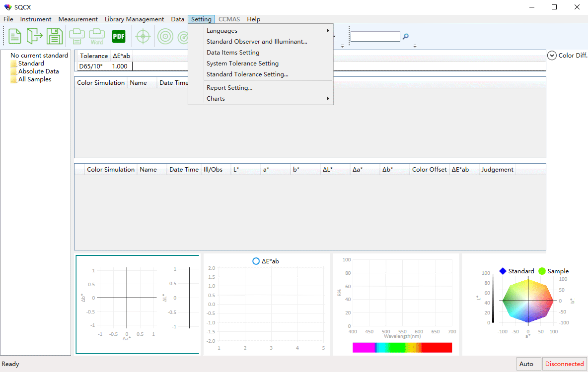The width and height of the screenshot is (588, 372).
Task: Select the All Samples folder
Action: click(35, 79)
